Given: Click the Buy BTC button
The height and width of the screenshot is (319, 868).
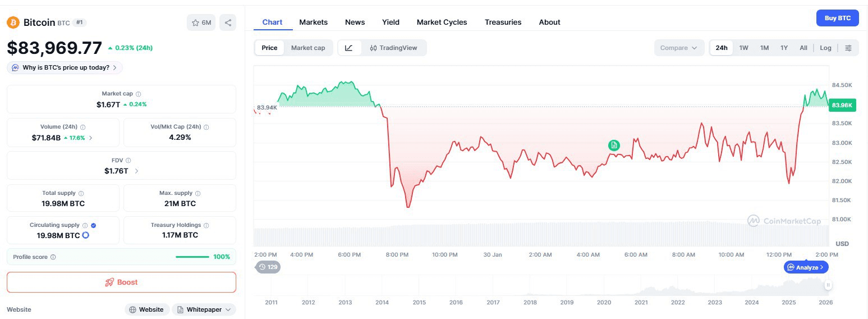Looking at the screenshot, I should (837, 18).
